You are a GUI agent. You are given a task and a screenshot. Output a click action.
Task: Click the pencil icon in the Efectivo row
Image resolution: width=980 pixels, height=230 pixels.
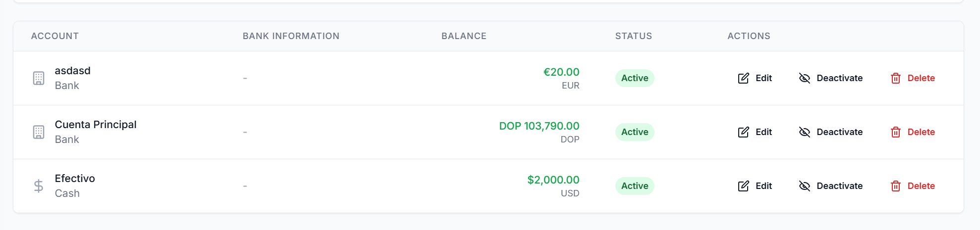coord(743,186)
